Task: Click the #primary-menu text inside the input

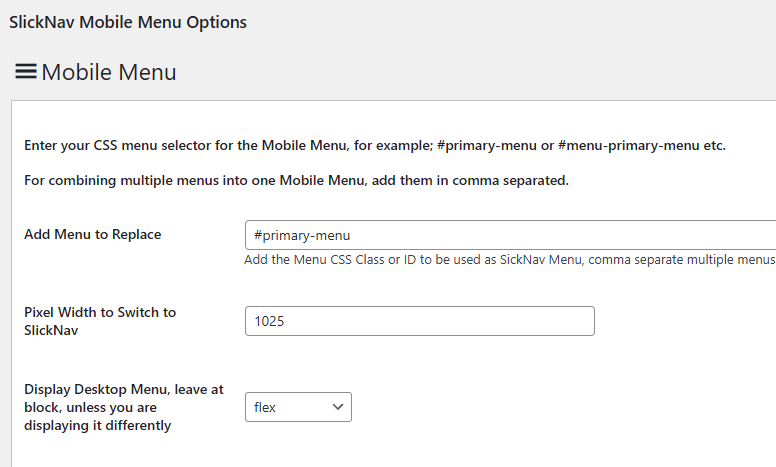Action: (302, 235)
